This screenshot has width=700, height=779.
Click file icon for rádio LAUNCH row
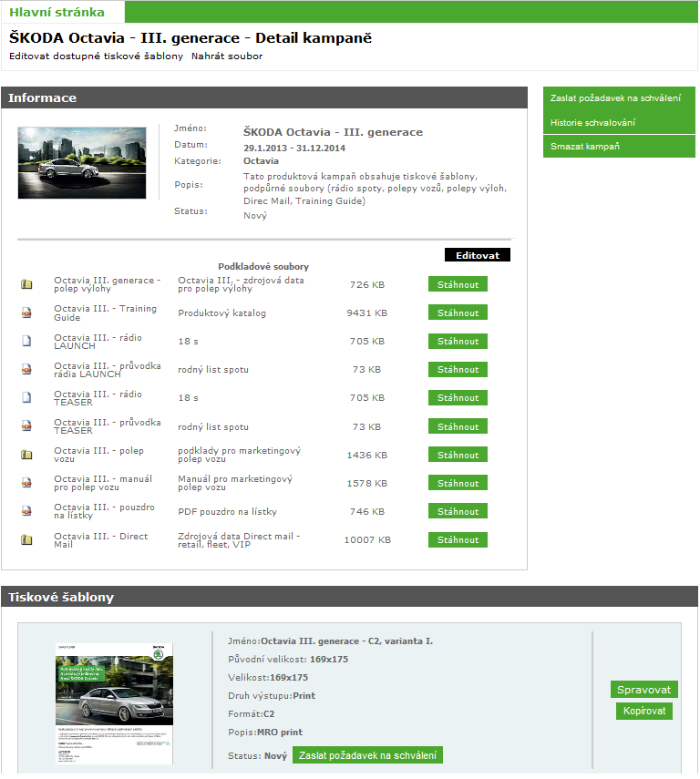click(x=26, y=342)
